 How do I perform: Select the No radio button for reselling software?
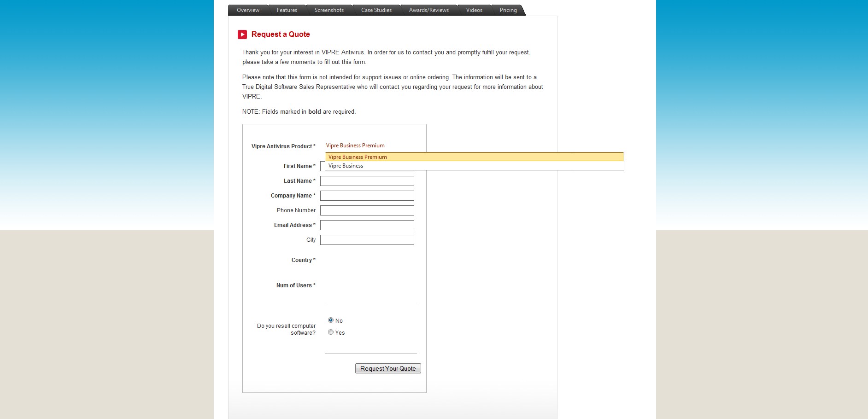click(331, 320)
